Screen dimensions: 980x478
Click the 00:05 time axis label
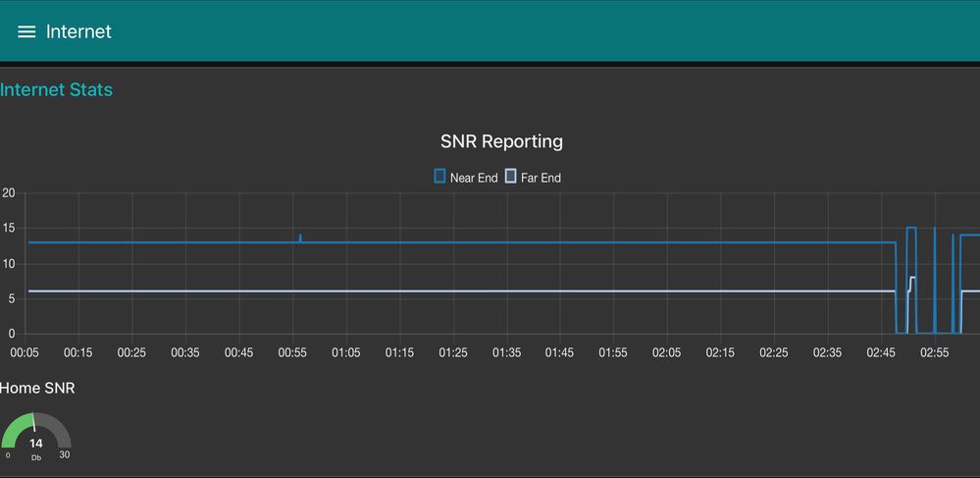click(x=25, y=352)
